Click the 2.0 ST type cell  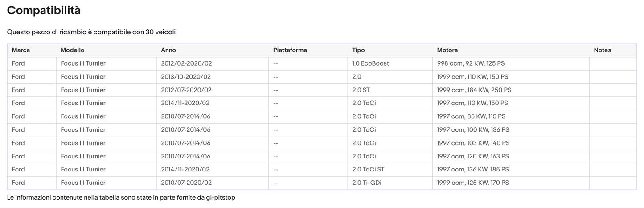[361, 90]
